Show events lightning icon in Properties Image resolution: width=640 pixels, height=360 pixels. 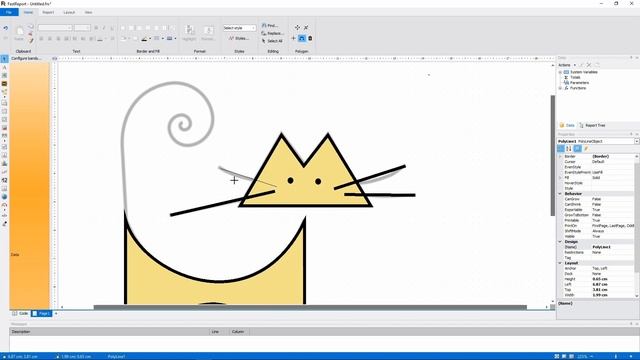point(586,149)
